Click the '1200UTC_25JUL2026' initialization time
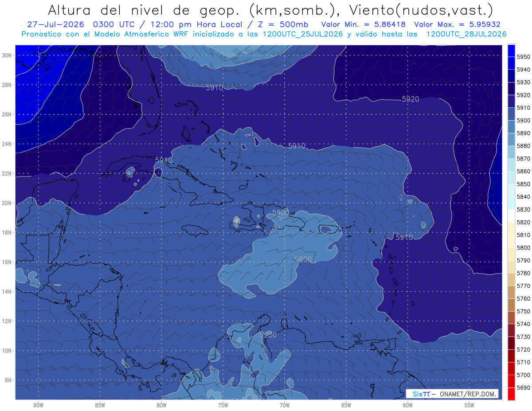The height and width of the screenshot is (411, 532). [x=303, y=34]
